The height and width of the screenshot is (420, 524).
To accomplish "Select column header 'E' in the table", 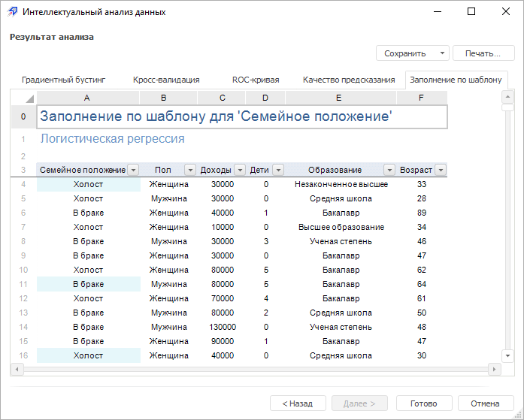I will coord(338,98).
